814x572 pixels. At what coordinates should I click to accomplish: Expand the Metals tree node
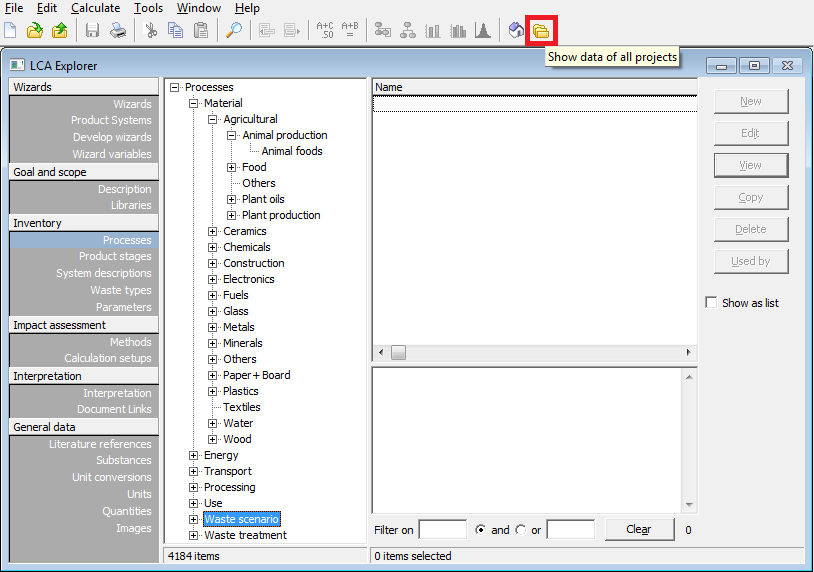212,328
